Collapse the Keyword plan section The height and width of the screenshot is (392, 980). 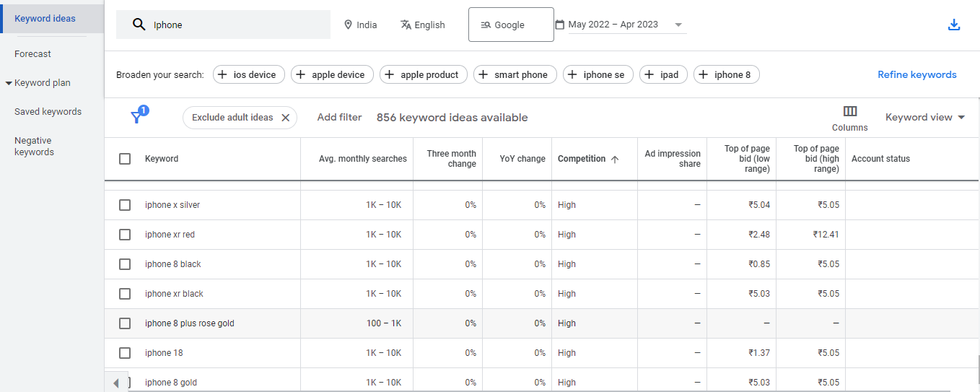[9, 83]
